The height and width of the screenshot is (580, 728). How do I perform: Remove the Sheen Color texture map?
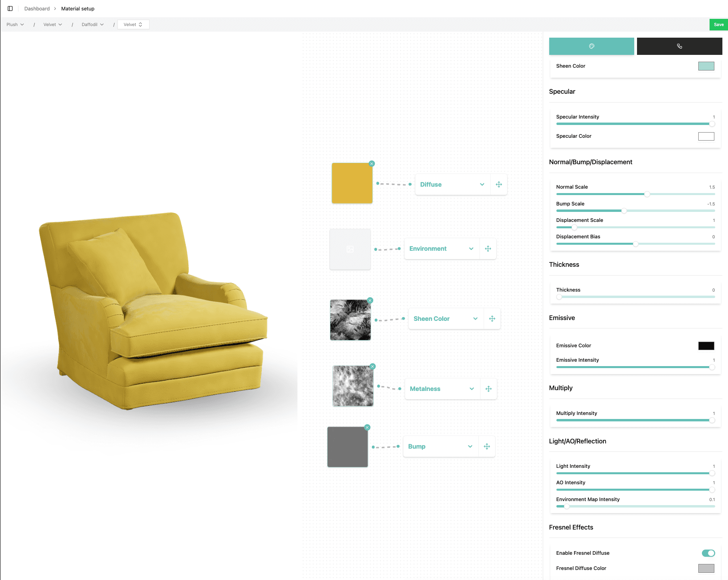(370, 300)
